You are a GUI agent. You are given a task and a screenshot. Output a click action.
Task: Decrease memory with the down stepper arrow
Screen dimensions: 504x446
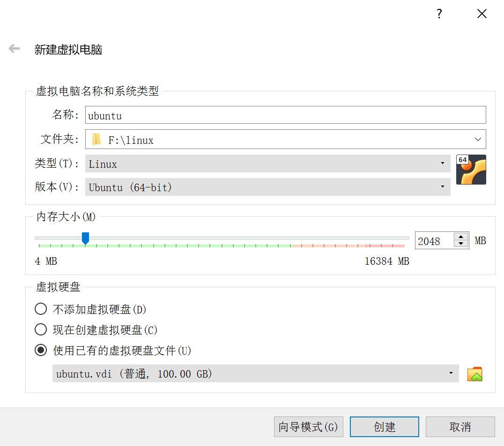pyautogui.click(x=461, y=244)
